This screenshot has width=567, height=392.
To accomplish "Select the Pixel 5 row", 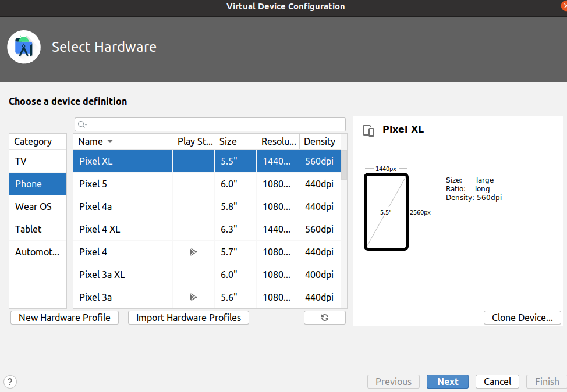I will coord(207,184).
